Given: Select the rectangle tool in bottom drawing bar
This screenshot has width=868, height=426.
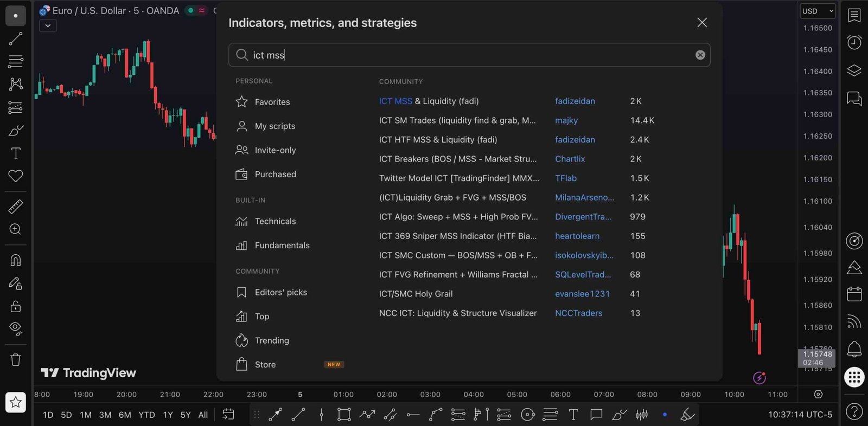Looking at the screenshot, I should 344,415.
